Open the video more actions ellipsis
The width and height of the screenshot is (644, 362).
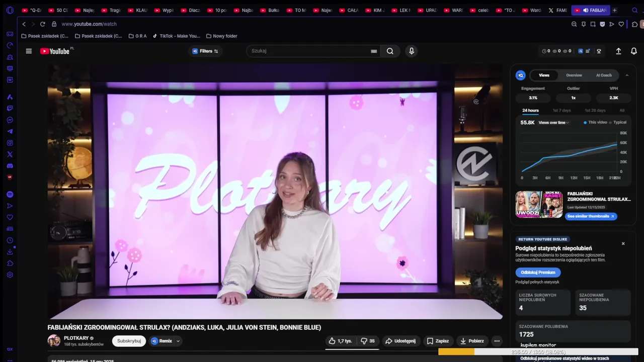[497, 341]
